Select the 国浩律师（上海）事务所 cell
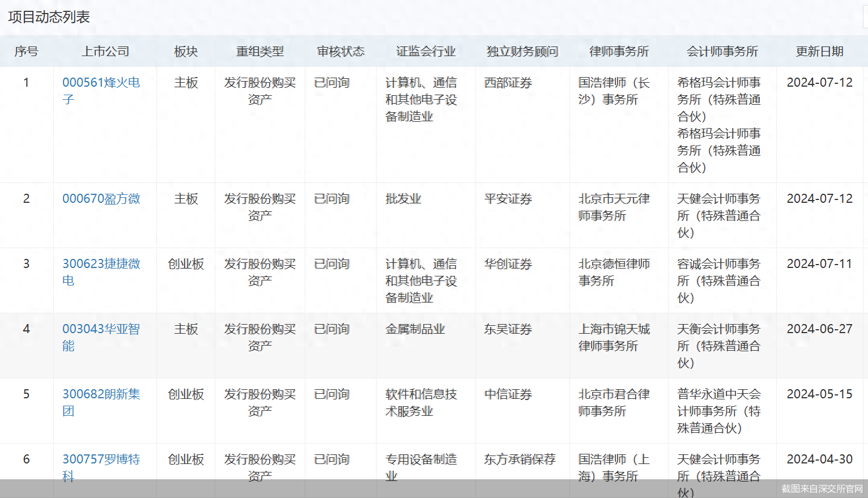Screen dimensions: 868x498 [614, 467]
